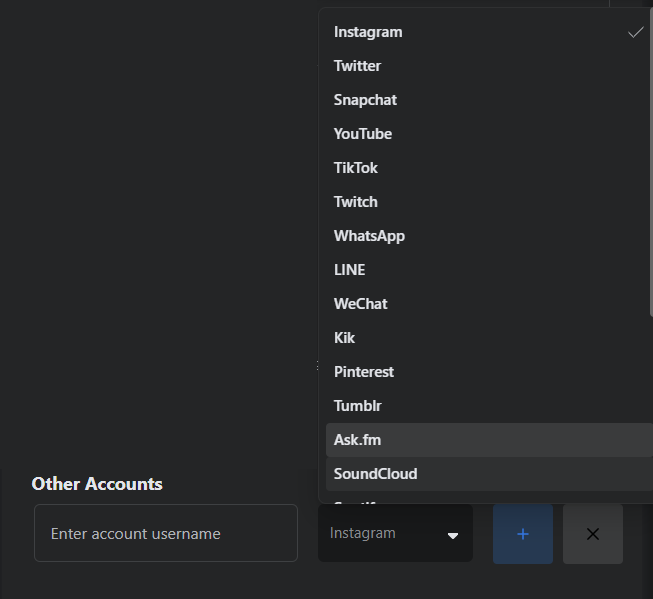Screen dimensions: 653x599
Task: Choose WhatsApp from the list
Action: [x=489, y=236]
